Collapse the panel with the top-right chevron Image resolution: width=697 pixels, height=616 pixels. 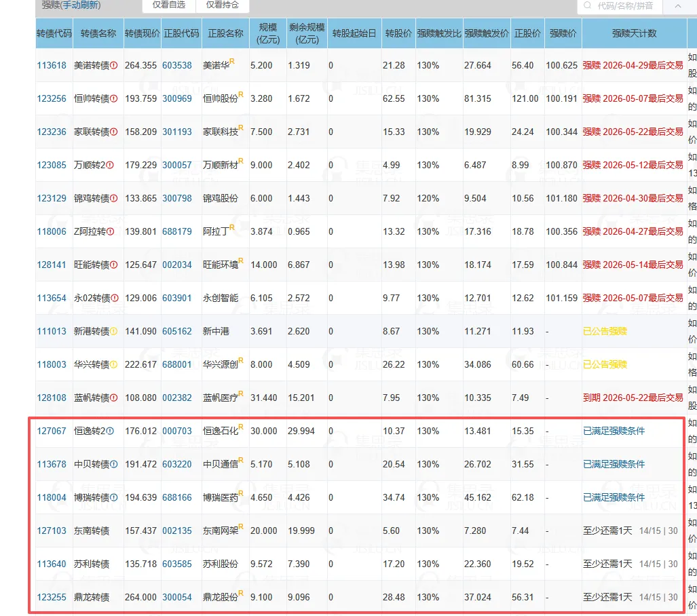(678, 6)
